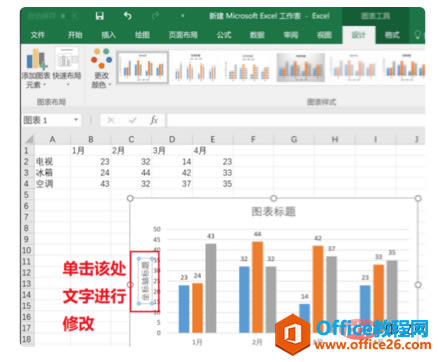Open the Name Box dropdown arrow
Image resolution: width=438 pixels, height=362 pixels.
point(76,120)
